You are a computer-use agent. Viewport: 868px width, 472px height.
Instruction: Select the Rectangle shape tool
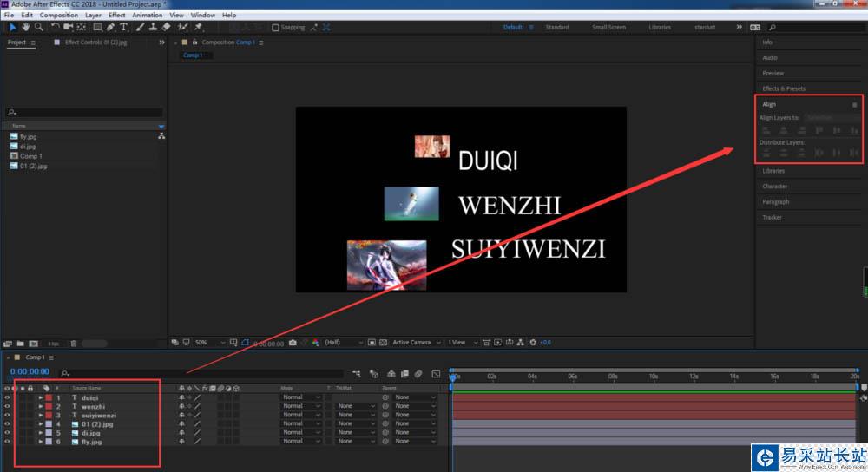click(x=97, y=27)
